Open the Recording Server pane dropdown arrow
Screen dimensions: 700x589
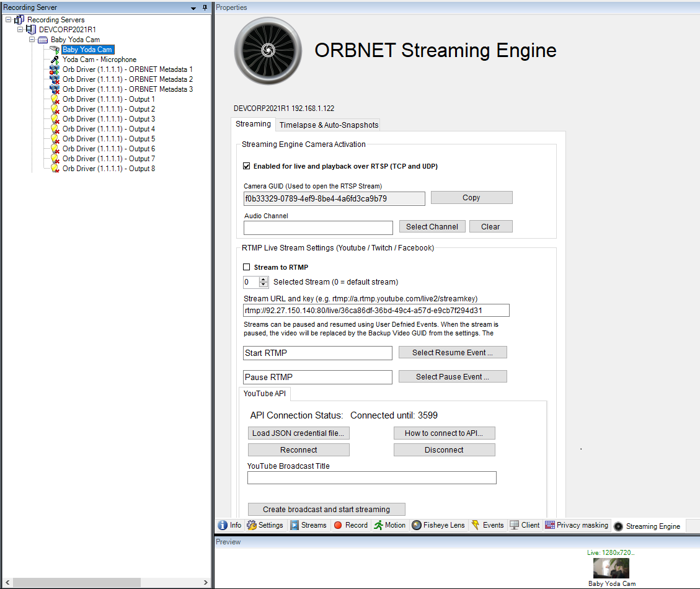click(x=193, y=8)
